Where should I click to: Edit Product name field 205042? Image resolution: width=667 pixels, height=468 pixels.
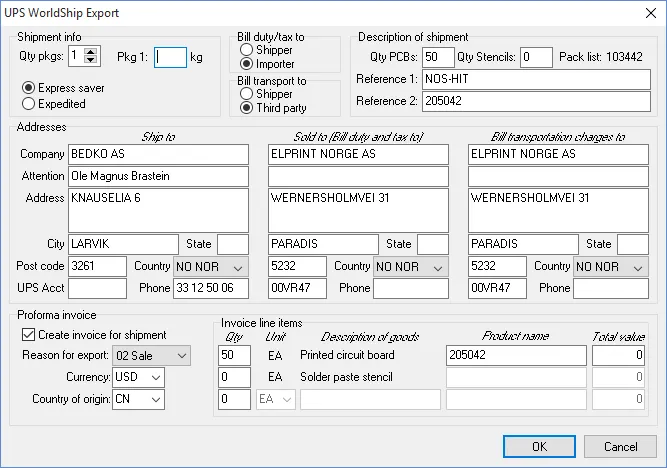[x=516, y=355]
